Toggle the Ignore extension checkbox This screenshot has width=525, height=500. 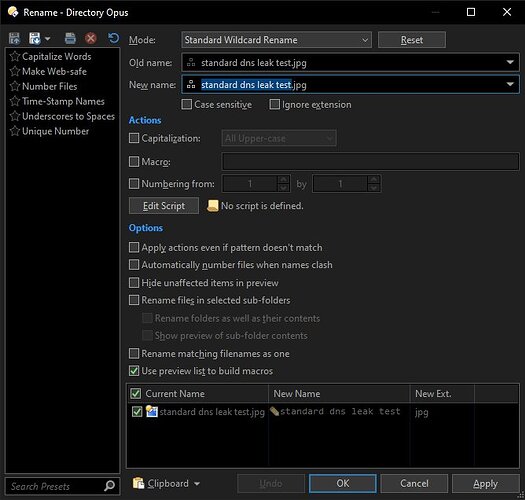point(275,104)
